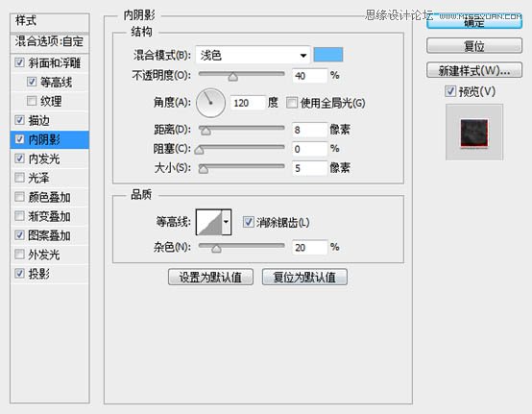Click 设置为默认值 button
Viewport: 532px width, 414px height.
pos(210,277)
